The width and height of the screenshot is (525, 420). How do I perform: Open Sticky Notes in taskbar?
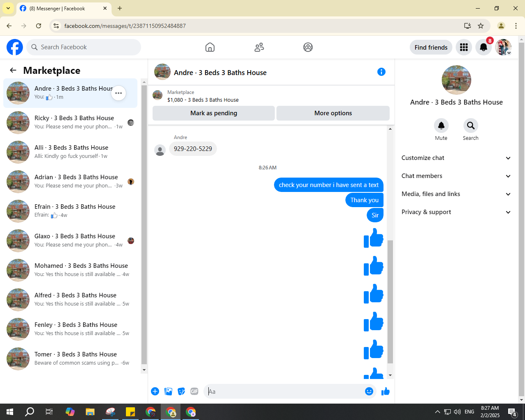pos(130,412)
